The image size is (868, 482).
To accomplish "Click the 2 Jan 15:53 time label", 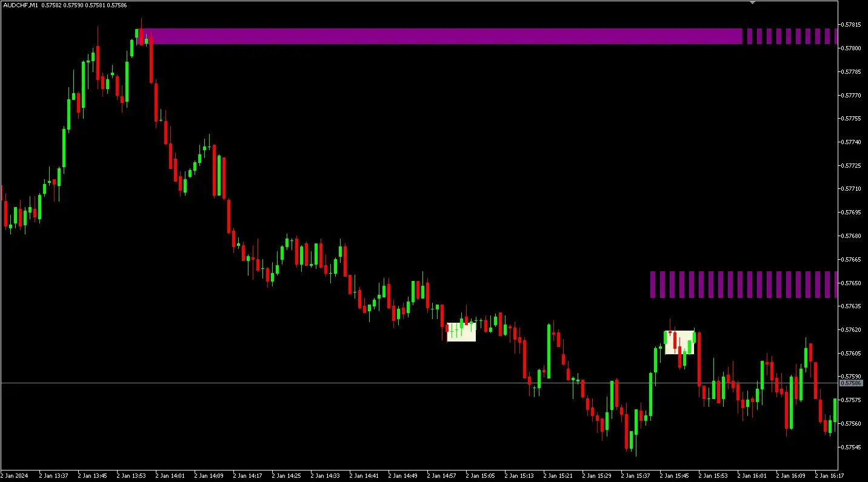I will [713, 476].
